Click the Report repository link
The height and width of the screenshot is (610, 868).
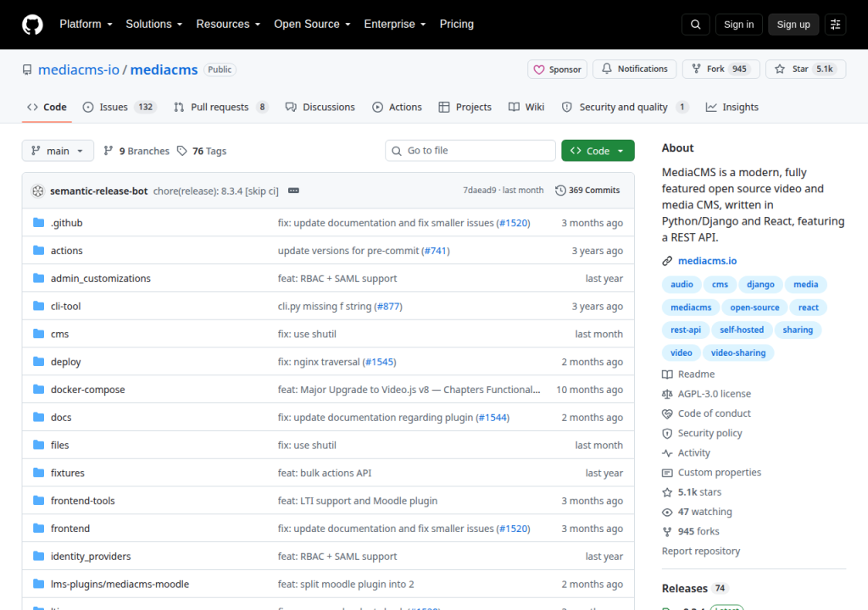[701, 552]
